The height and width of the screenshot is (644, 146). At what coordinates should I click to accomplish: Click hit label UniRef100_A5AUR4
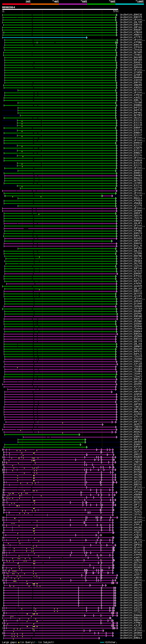click(x=131, y=203)
